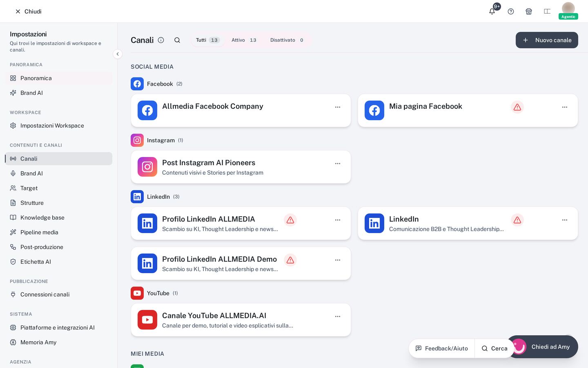Image resolution: width=588 pixels, height=368 pixels.
Task: Open the Allmedia Facebook Company channel card
Action: coord(241,110)
